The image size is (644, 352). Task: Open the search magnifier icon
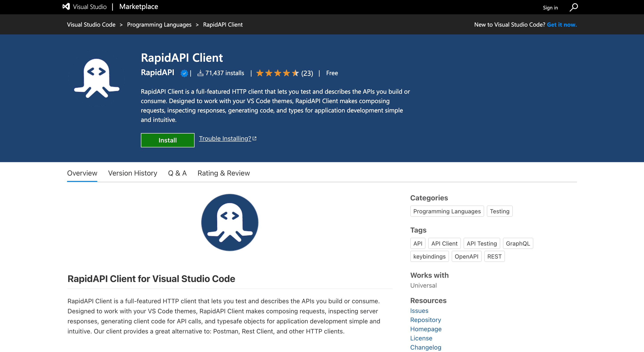574,7
